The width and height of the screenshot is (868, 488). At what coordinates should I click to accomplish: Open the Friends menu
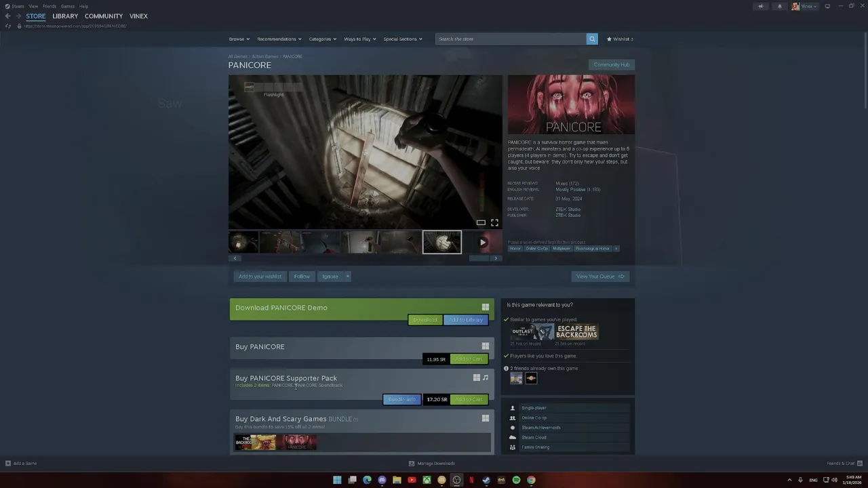(x=50, y=6)
